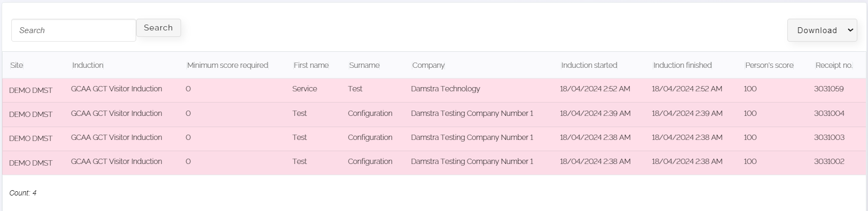Click first name Test in receipt 3031003 row
The height and width of the screenshot is (211, 868).
[x=300, y=137]
